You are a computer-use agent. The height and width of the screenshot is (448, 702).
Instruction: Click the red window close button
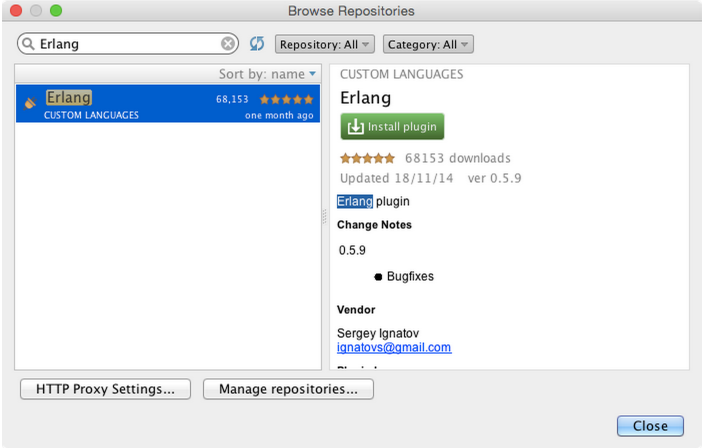(x=16, y=10)
